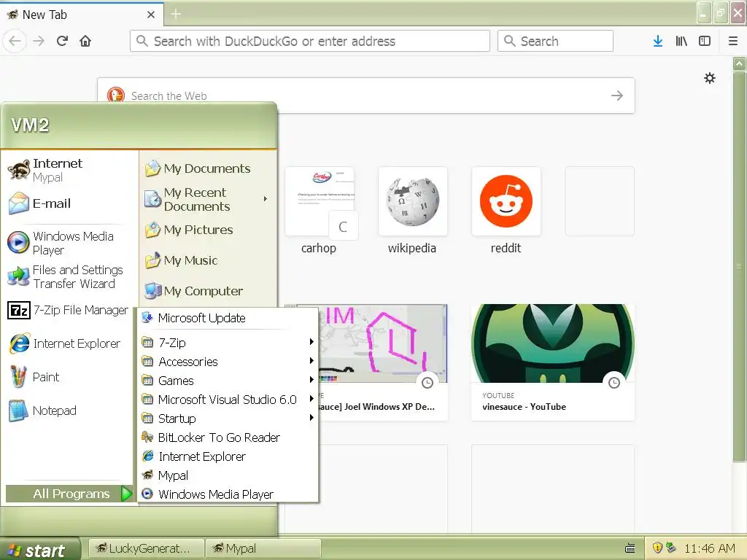Click the network connection tray icon
The height and width of the screenshot is (560, 747).
point(671,548)
